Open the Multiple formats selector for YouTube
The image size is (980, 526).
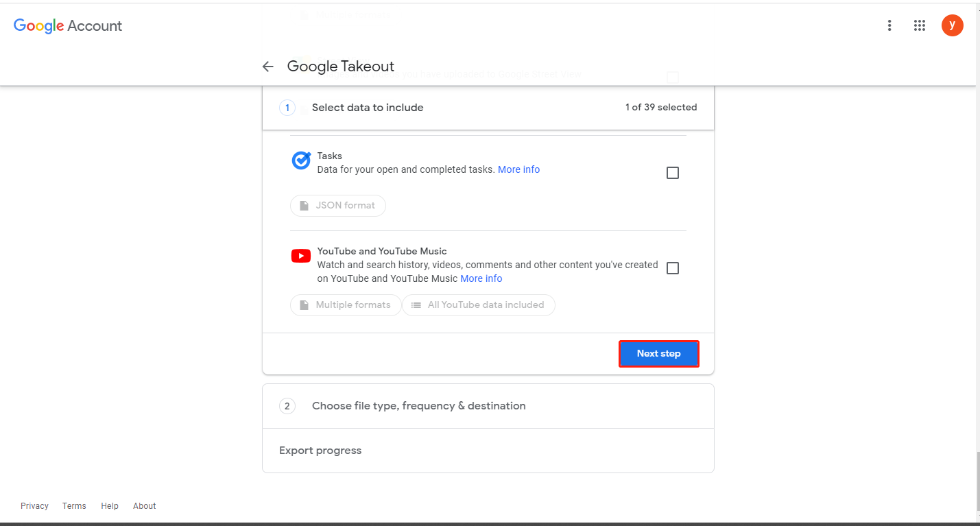(x=346, y=304)
